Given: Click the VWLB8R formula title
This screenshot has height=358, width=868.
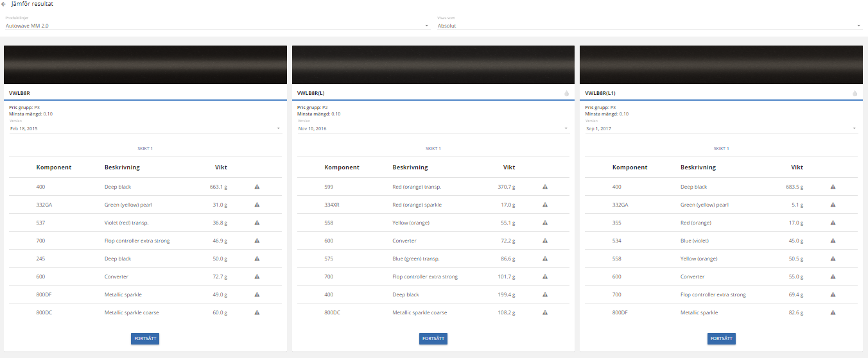Looking at the screenshot, I should (x=21, y=93).
